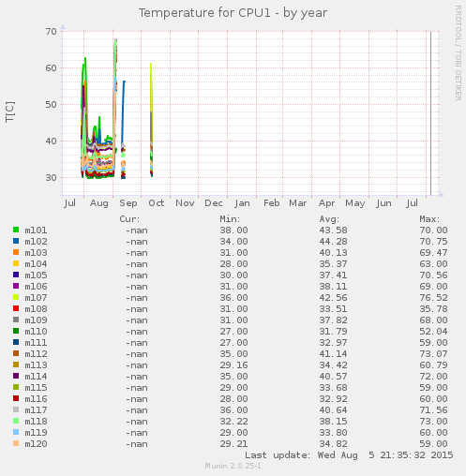The image size is (466, 476).
Task: Click the m116 legend label
Action: pos(36,399)
